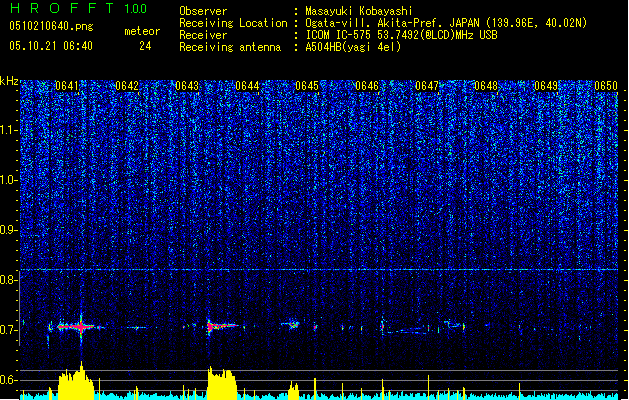
Task: Click the meteor count value 24
Action: click(x=145, y=46)
